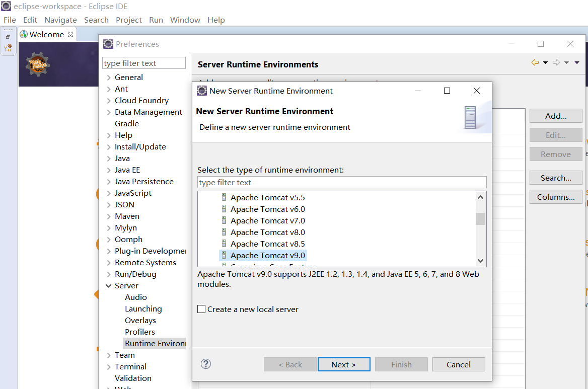
Task: Open the Edit menu
Action: point(30,20)
